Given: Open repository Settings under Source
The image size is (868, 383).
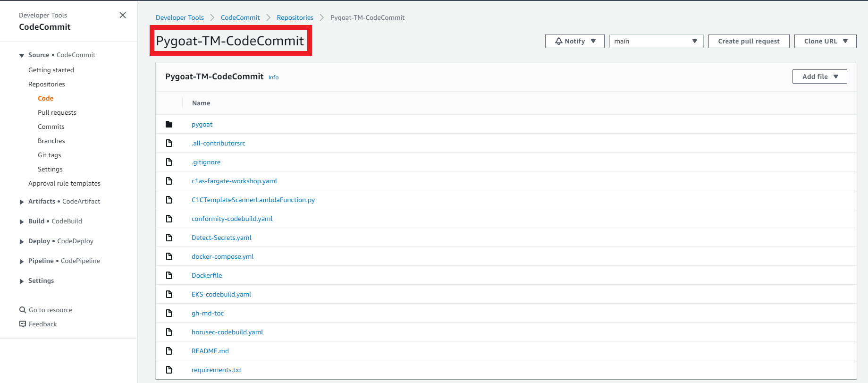Looking at the screenshot, I should (50, 169).
